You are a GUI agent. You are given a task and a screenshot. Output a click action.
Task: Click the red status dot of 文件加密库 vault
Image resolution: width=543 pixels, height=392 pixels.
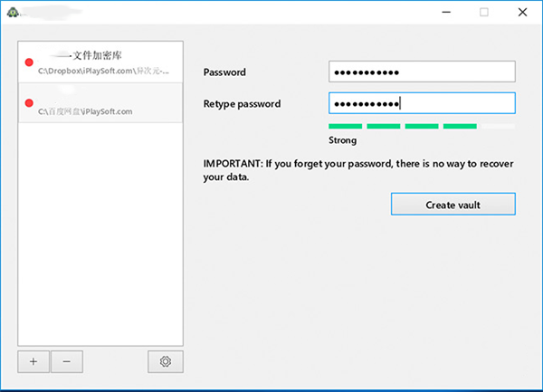(29, 62)
